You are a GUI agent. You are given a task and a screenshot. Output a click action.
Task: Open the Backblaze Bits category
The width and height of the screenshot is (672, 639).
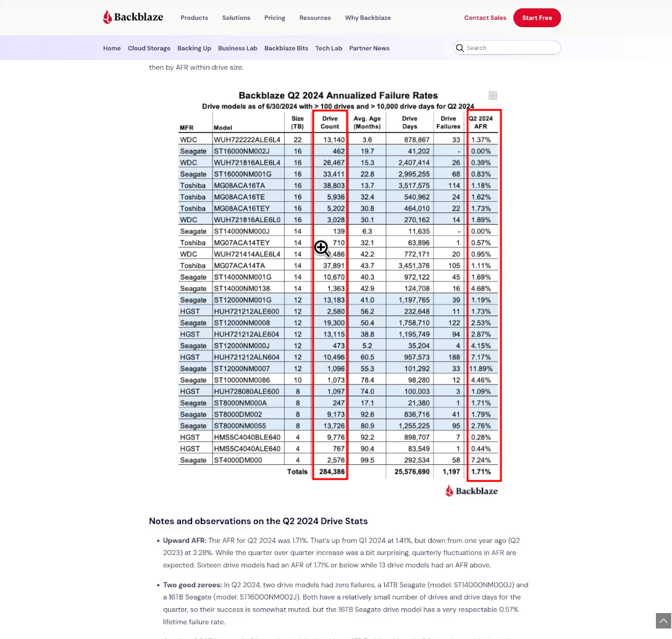[x=287, y=48]
